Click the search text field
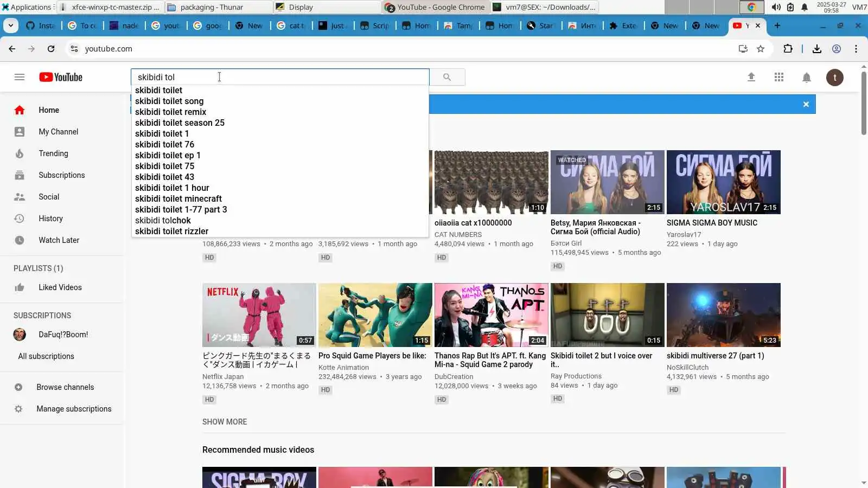The height and width of the screenshot is (488, 868). coord(280,77)
